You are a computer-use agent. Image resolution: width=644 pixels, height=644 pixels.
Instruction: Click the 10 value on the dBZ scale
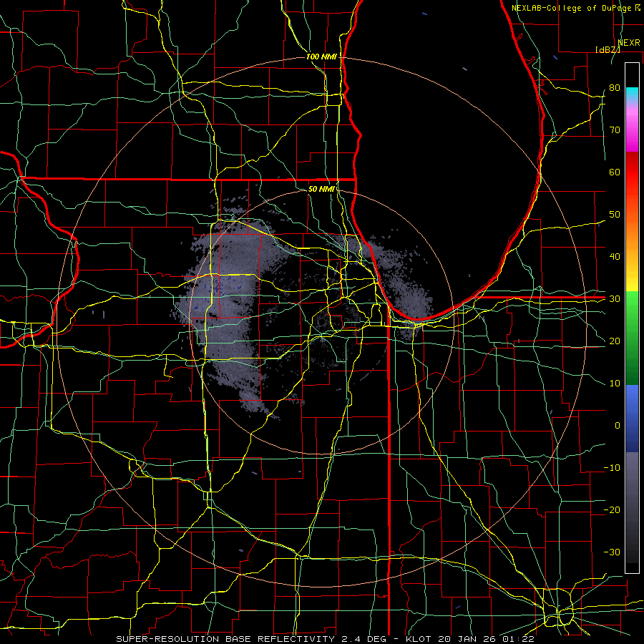pyautogui.click(x=615, y=384)
